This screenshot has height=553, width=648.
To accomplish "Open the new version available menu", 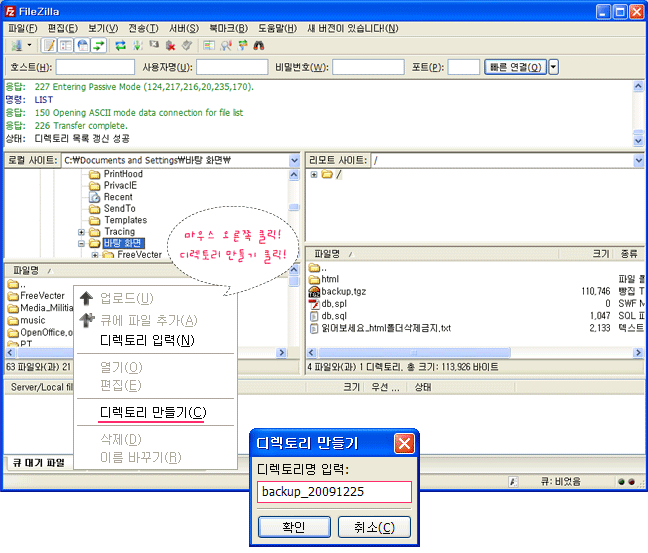I will click(353, 28).
